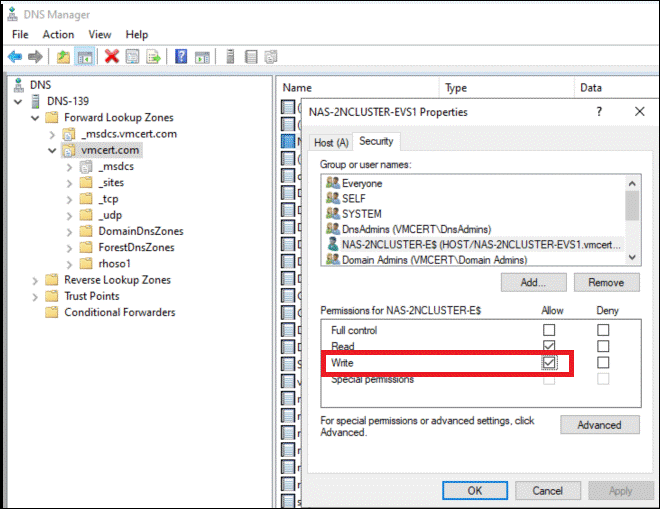
Task: Toggle Allow checkbox for Write
Action: (549, 362)
